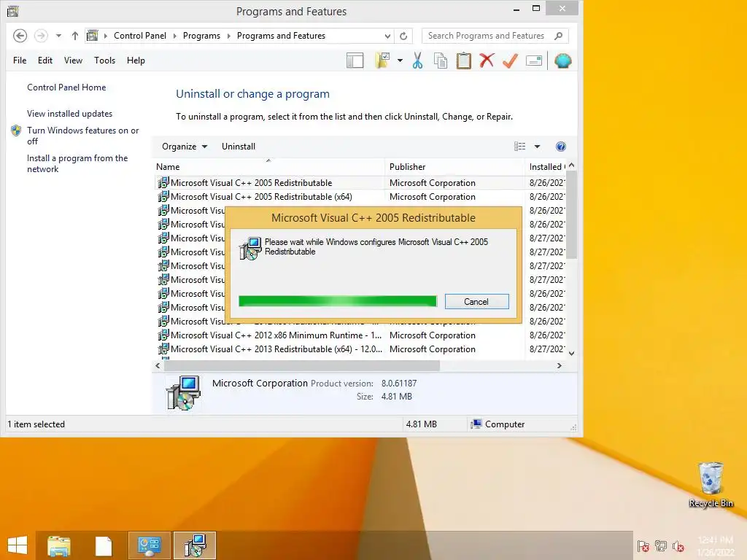Click the Properties toolbar icon
This screenshot has height=560, width=747.
pyautogui.click(x=534, y=61)
